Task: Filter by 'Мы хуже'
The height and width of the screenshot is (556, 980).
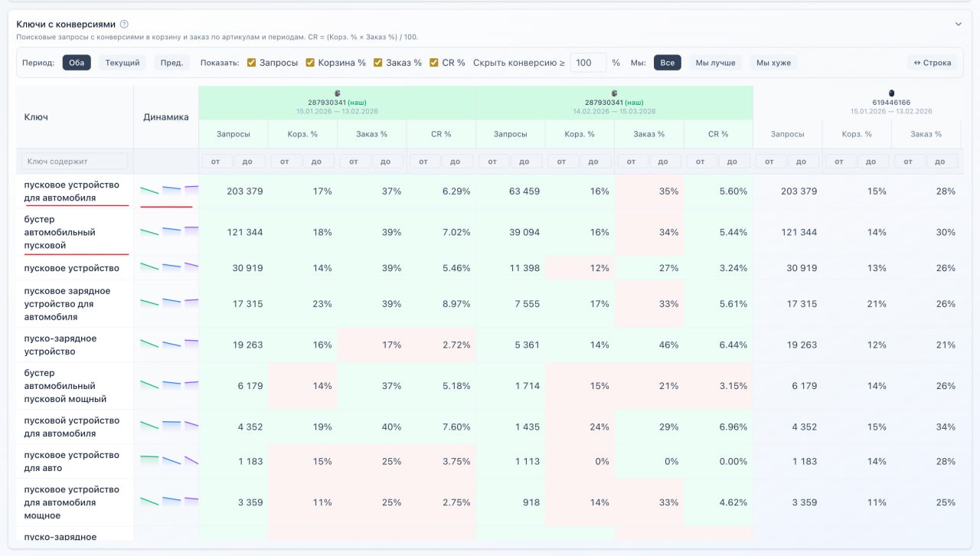Action: [x=773, y=63]
